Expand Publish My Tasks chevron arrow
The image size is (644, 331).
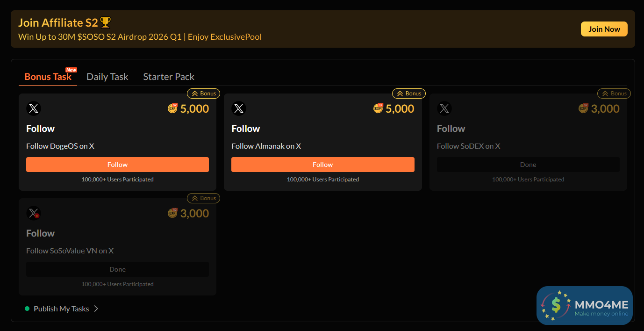(96, 309)
